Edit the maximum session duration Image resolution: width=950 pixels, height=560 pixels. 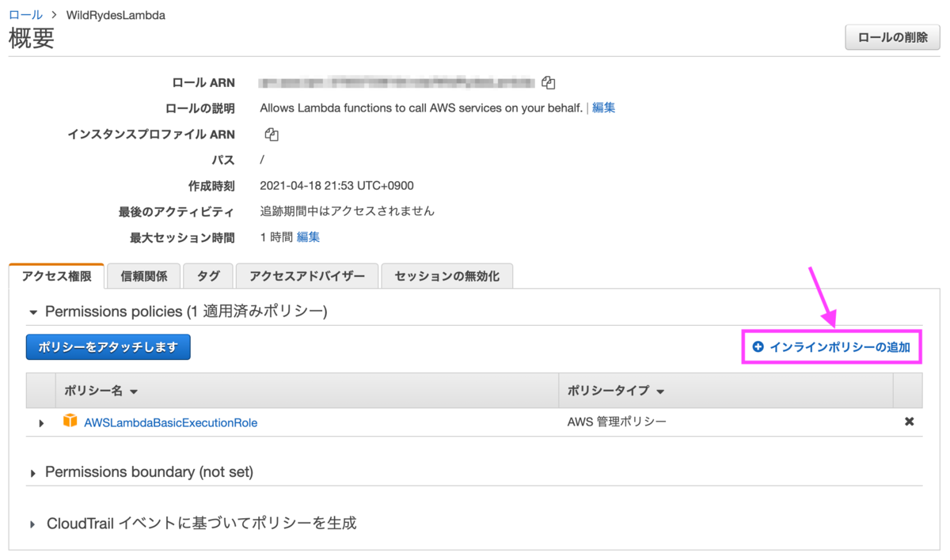pyautogui.click(x=309, y=236)
